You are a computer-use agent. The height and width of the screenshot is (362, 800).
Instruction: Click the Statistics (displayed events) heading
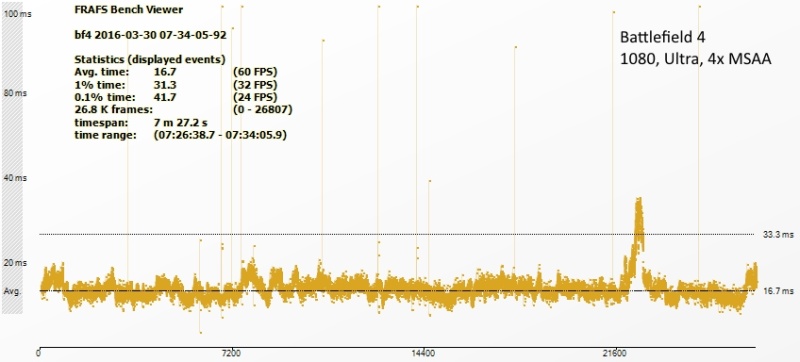click(150, 59)
